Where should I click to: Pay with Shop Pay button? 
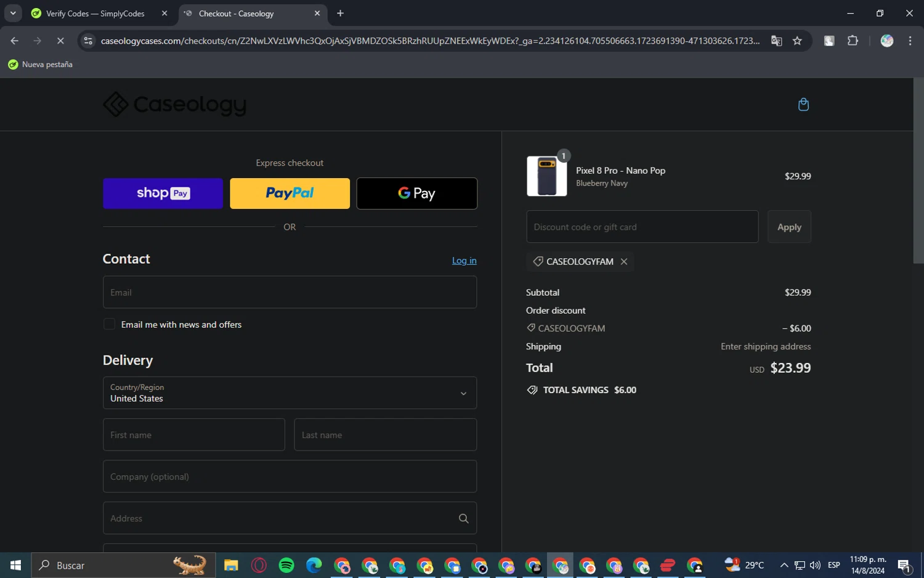click(x=163, y=193)
